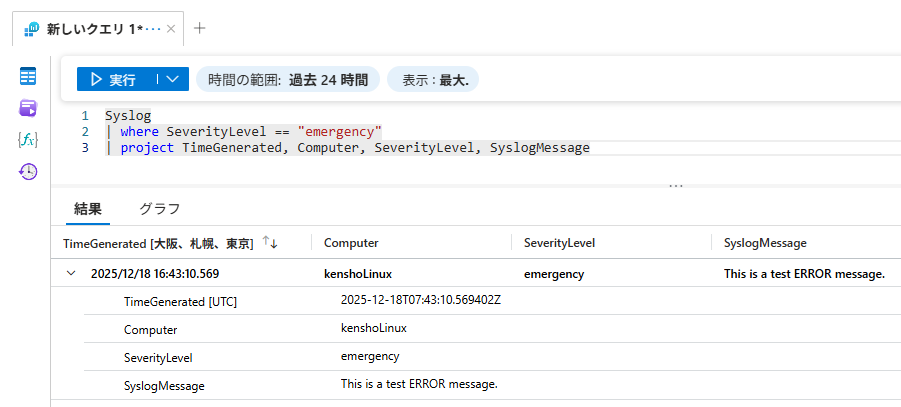Click the project line in query editor

(347, 148)
